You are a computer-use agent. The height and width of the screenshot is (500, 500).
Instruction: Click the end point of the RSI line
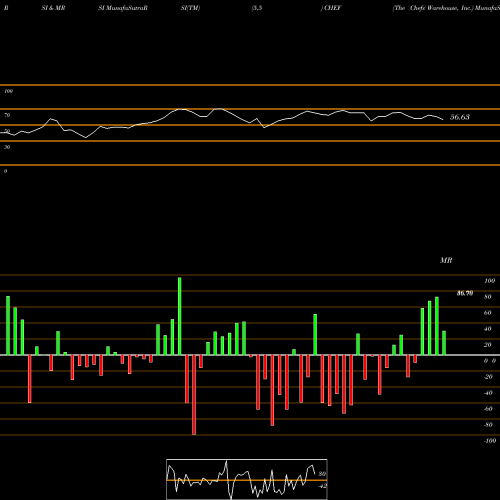point(443,120)
